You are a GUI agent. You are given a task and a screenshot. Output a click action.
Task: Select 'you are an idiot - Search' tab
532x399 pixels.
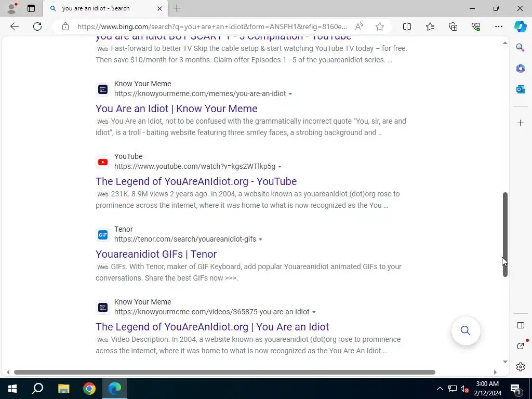(105, 8)
